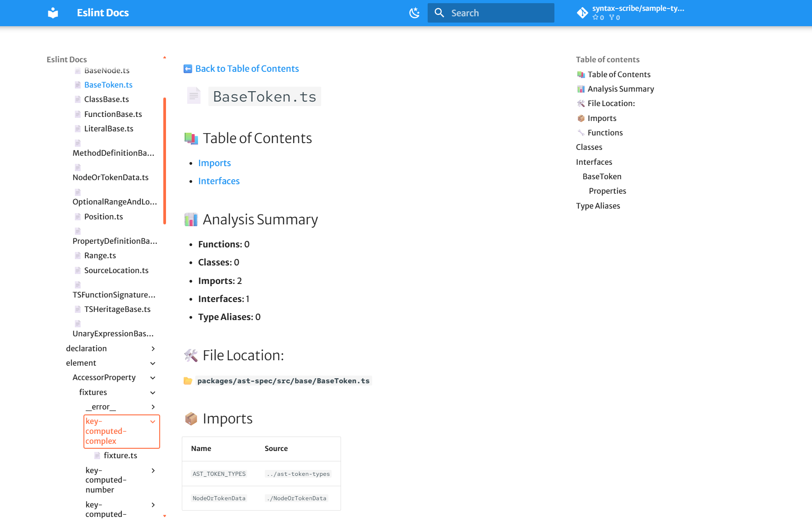Click the stars count in repo widget

click(x=598, y=18)
